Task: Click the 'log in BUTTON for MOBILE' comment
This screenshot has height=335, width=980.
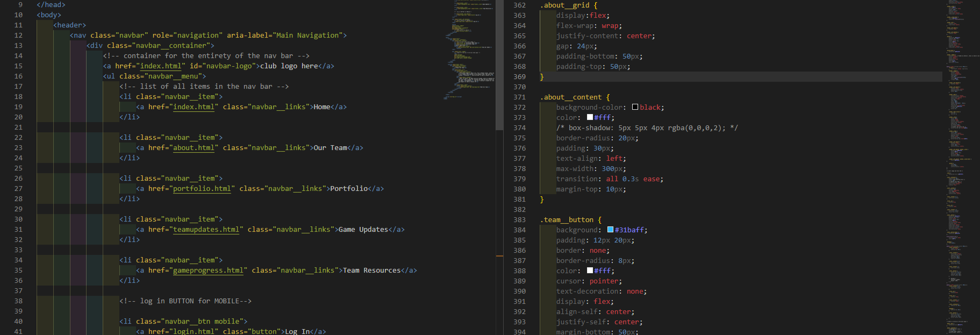Action: (185, 301)
